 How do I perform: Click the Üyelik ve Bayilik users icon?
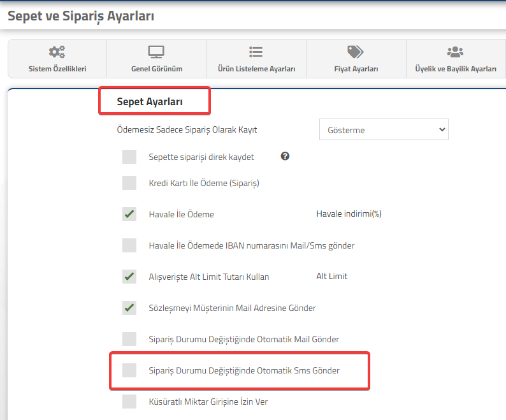click(455, 52)
